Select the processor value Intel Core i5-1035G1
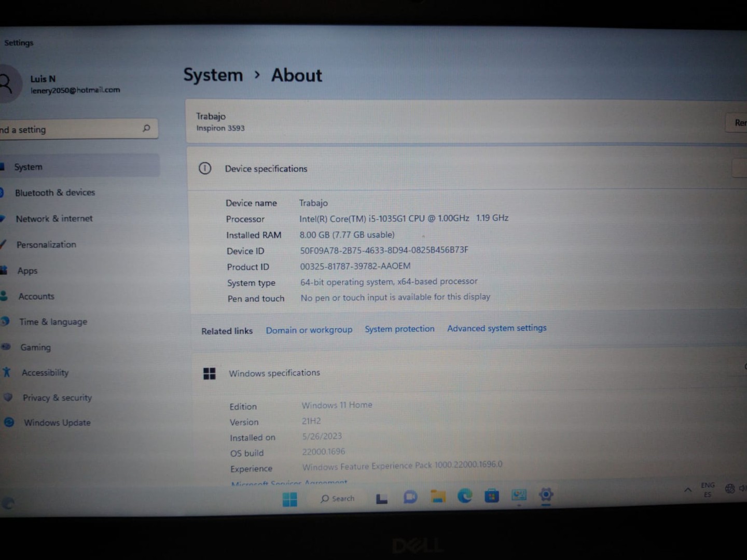Screen dimensions: 747x560 tap(404, 218)
